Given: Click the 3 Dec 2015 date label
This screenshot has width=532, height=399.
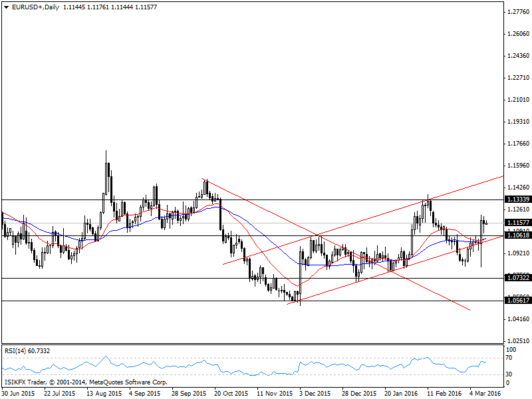Looking at the screenshot, I should 315,393.
